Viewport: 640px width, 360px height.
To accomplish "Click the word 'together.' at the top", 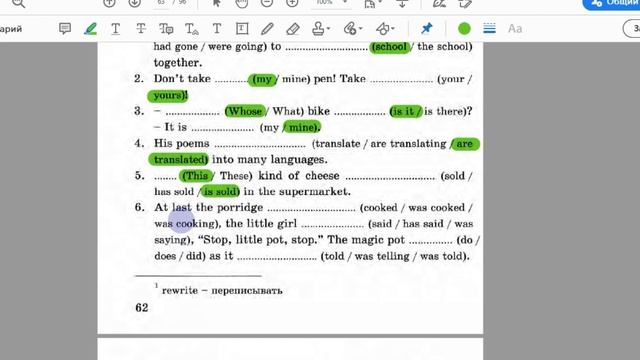I will [x=178, y=63].
